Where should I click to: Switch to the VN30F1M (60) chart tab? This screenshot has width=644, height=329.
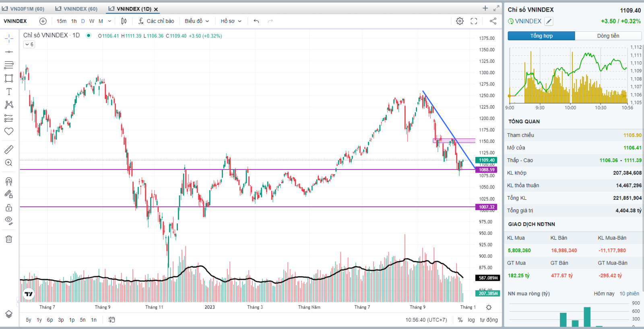point(23,8)
